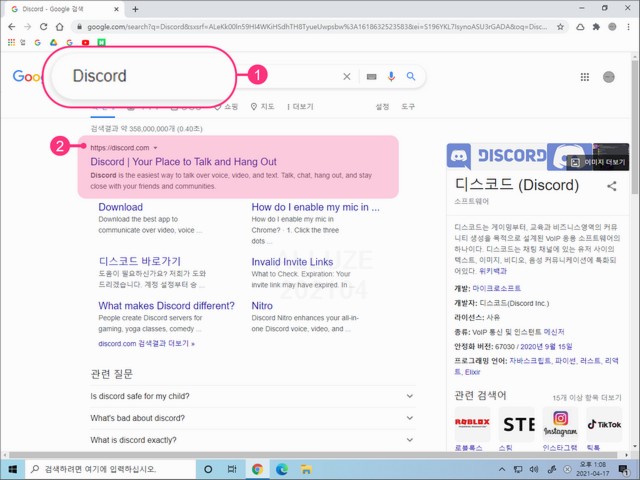Screen dimensions: 640x480
Task: Open the 도구 search tools
Action: tap(408, 107)
